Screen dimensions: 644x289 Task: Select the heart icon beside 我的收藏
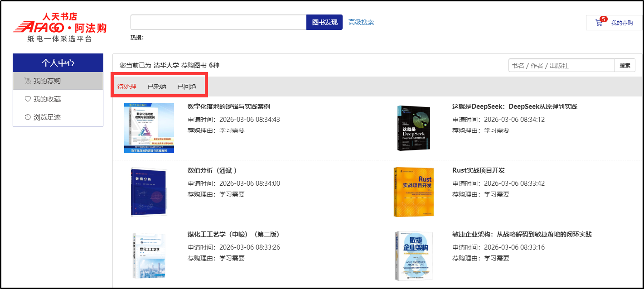(28, 99)
